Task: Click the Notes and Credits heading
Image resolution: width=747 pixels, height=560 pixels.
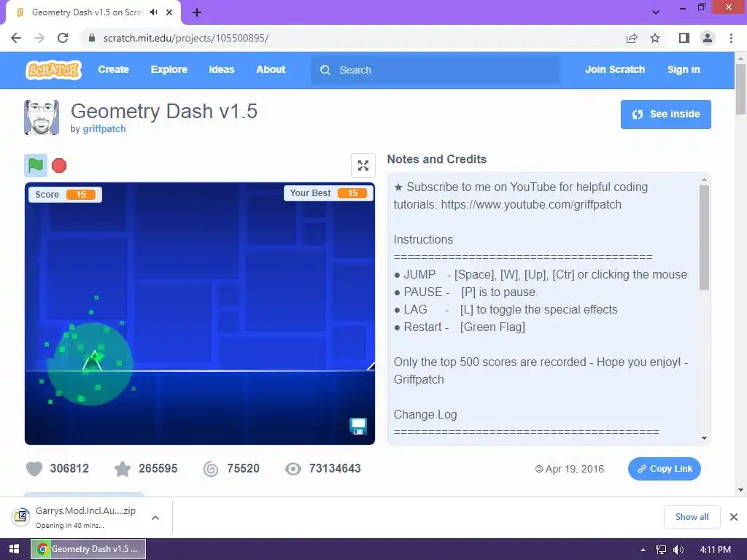Action: click(x=436, y=159)
